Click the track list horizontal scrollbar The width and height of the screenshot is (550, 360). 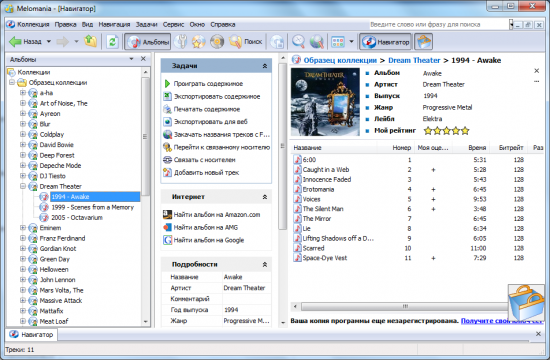click(x=405, y=307)
